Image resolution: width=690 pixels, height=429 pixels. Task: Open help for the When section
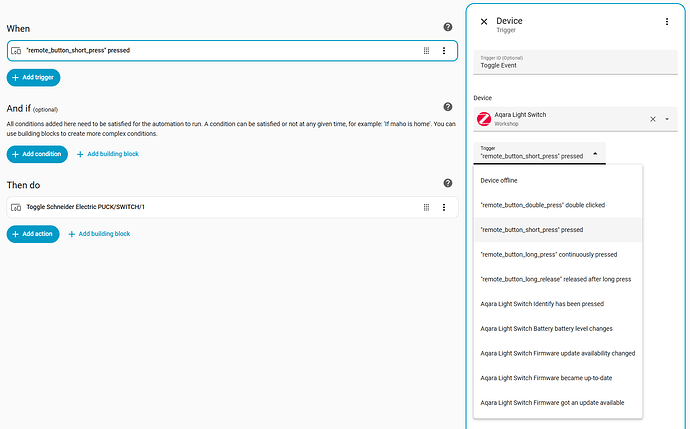pyautogui.click(x=448, y=28)
